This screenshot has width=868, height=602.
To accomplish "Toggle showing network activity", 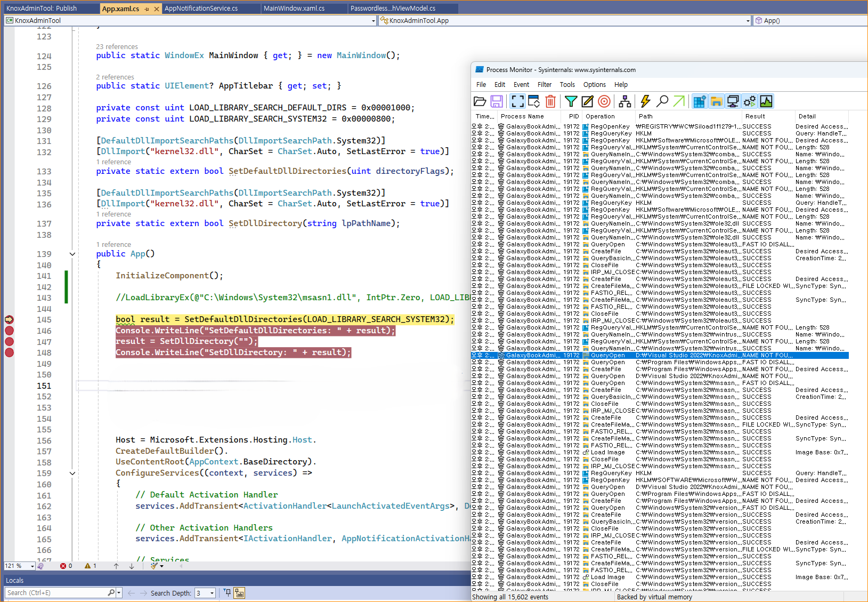I will (x=733, y=101).
